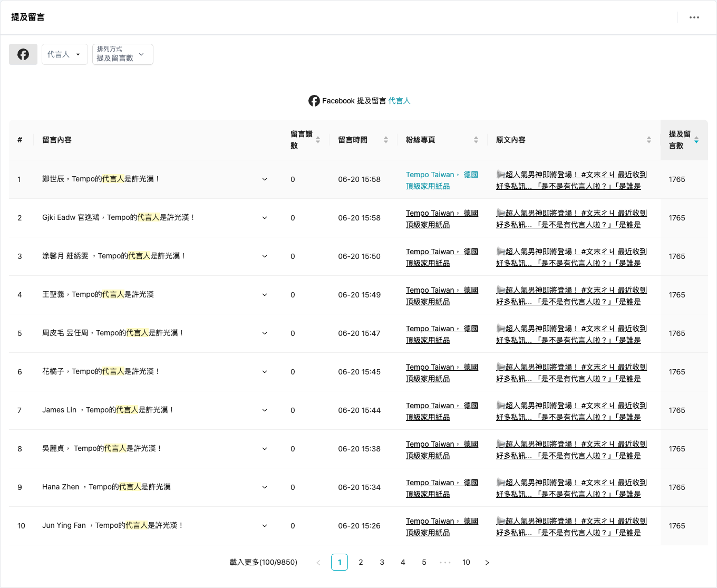
Task: Expand comment row of Jun Ying Fan
Action: (265, 526)
